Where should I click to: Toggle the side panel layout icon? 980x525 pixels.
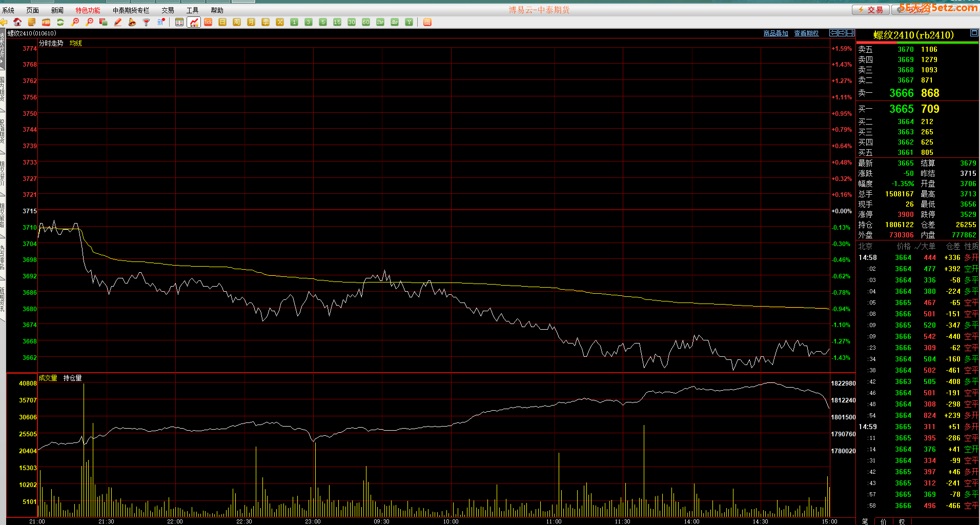(x=851, y=33)
